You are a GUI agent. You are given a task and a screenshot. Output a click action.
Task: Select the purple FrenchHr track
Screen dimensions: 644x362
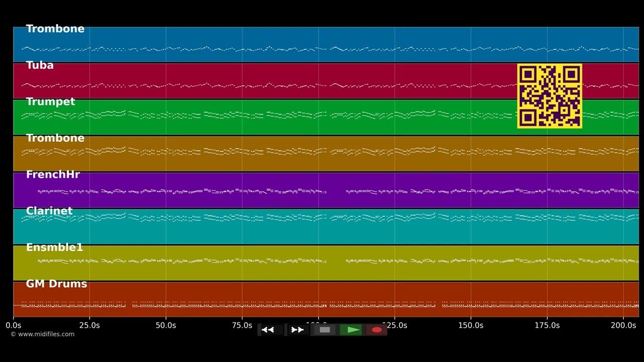tap(326, 190)
